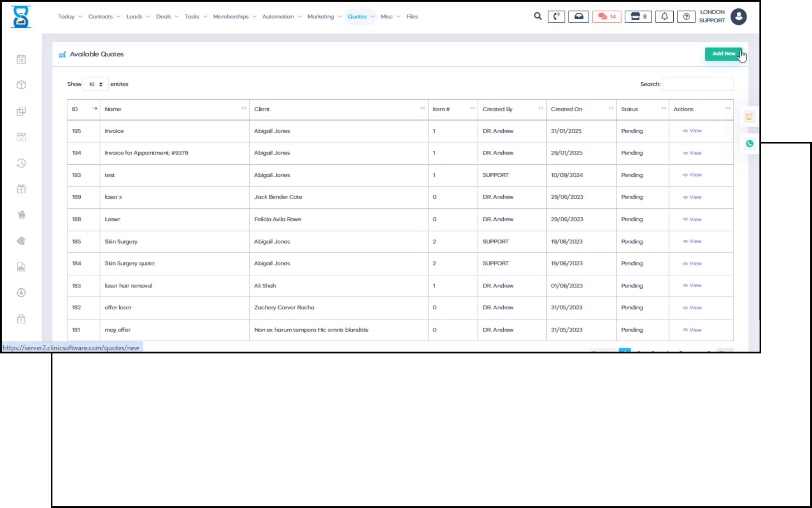
Task: Expand the Marketing menu dropdown
Action: tap(324, 17)
